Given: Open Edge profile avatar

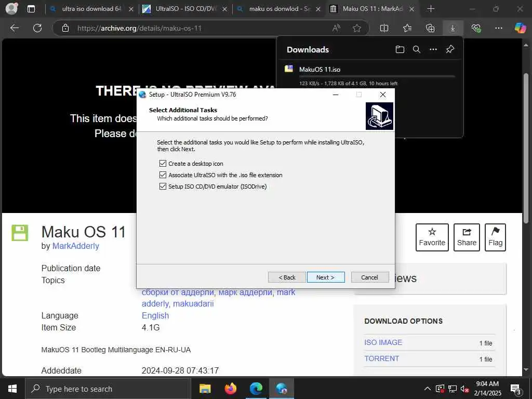Looking at the screenshot, I should (x=11, y=9).
